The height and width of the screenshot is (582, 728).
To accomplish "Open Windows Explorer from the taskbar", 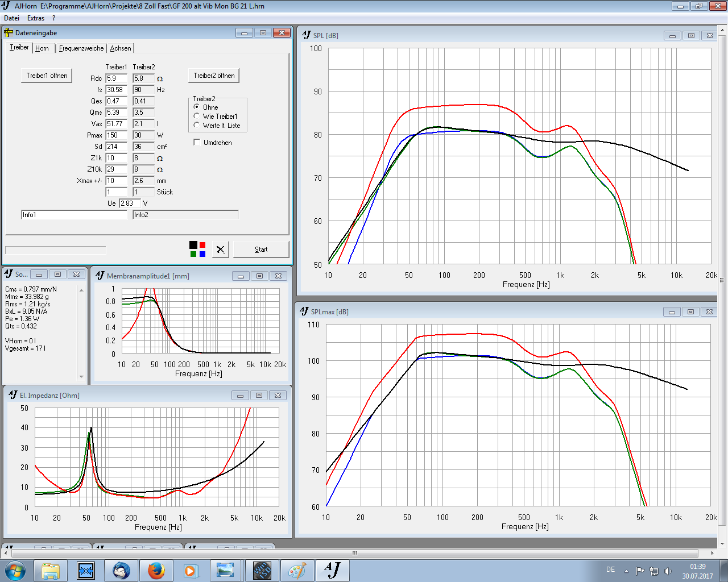I will pyautogui.click(x=51, y=571).
